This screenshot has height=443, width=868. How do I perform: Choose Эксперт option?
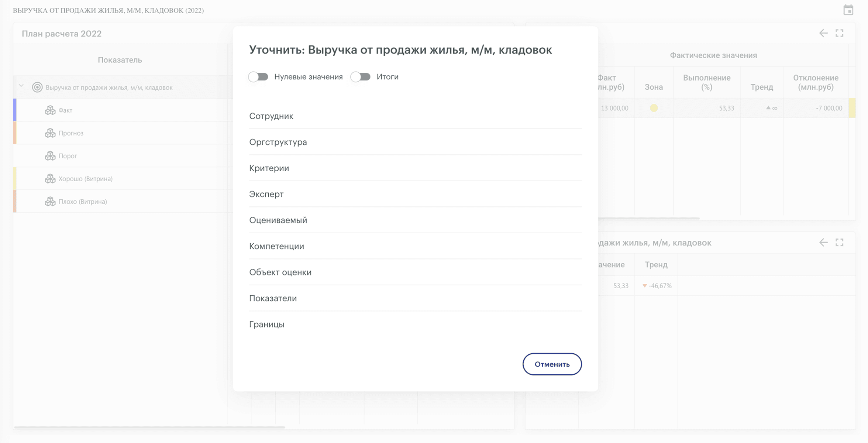click(416, 194)
